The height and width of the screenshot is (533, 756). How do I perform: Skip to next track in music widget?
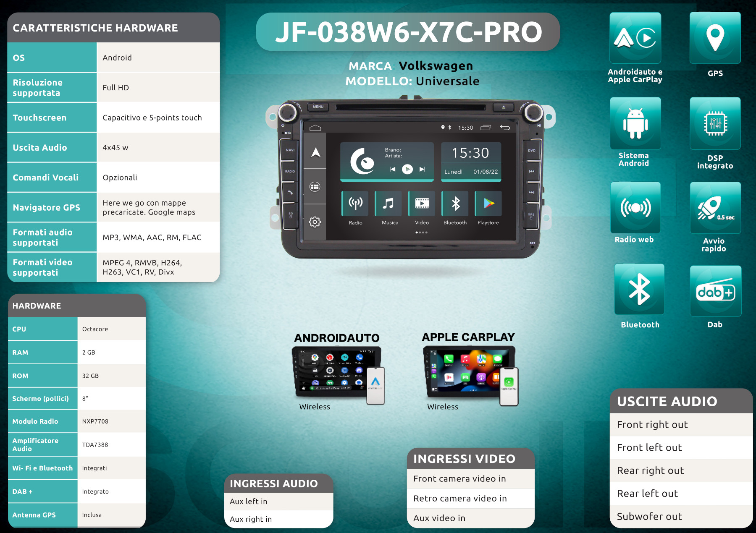[422, 169]
